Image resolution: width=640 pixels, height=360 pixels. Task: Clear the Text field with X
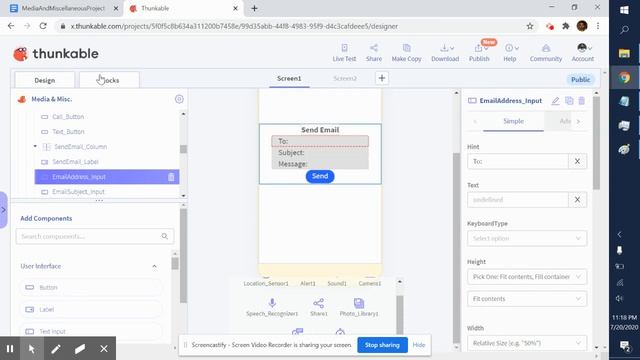pyautogui.click(x=577, y=200)
